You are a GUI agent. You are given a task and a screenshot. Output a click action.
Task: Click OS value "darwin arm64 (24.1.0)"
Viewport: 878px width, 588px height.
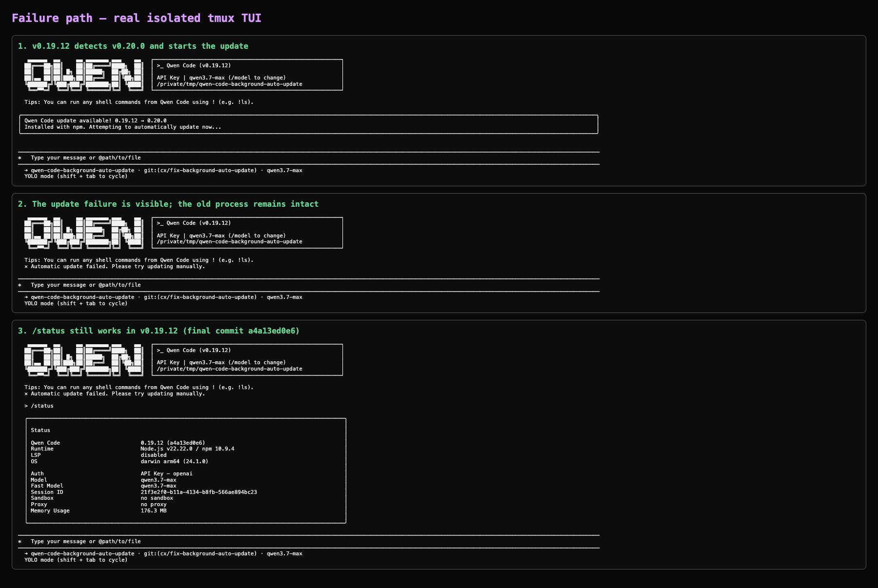(175, 461)
